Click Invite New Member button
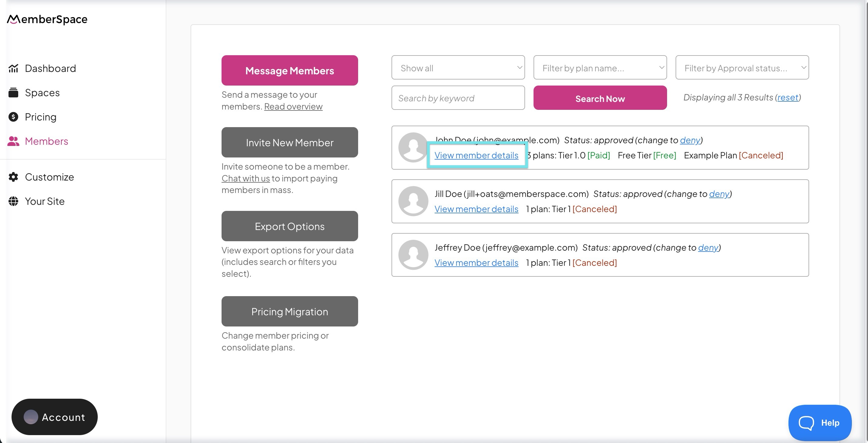The height and width of the screenshot is (443, 868). coord(290,142)
